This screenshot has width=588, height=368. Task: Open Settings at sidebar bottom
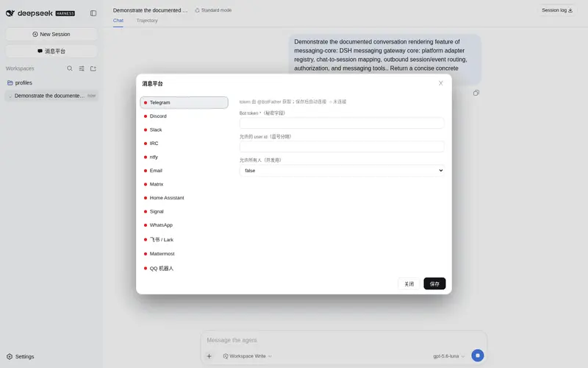pyautogui.click(x=21, y=356)
